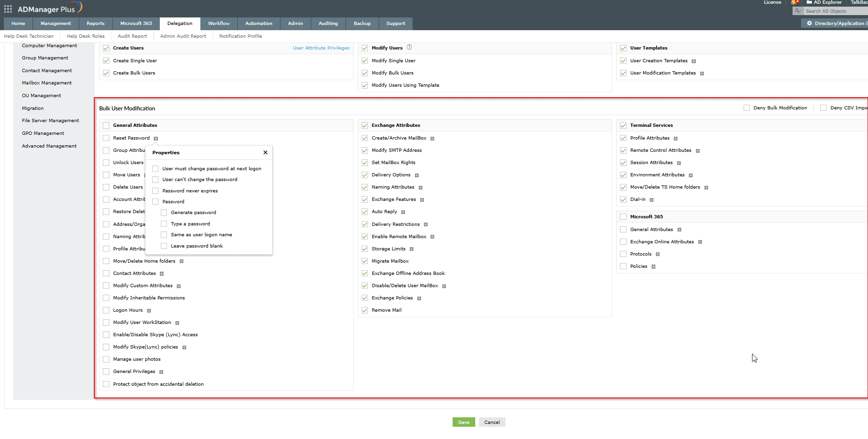This screenshot has width=868, height=439.
Task: Switch to the Workflow tab
Action: 219,24
